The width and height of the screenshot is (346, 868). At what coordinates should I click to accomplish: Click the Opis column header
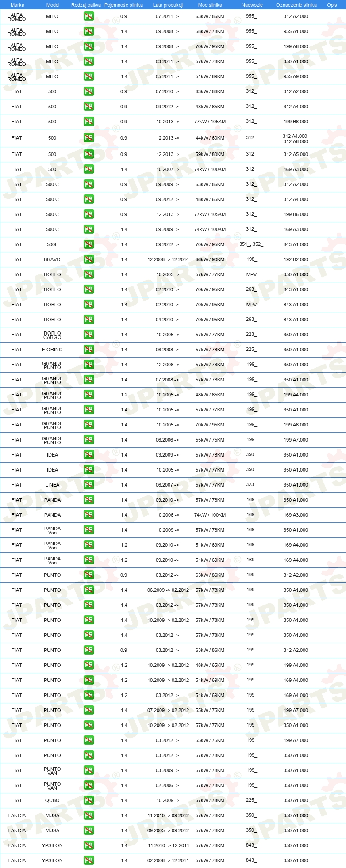click(x=332, y=5)
